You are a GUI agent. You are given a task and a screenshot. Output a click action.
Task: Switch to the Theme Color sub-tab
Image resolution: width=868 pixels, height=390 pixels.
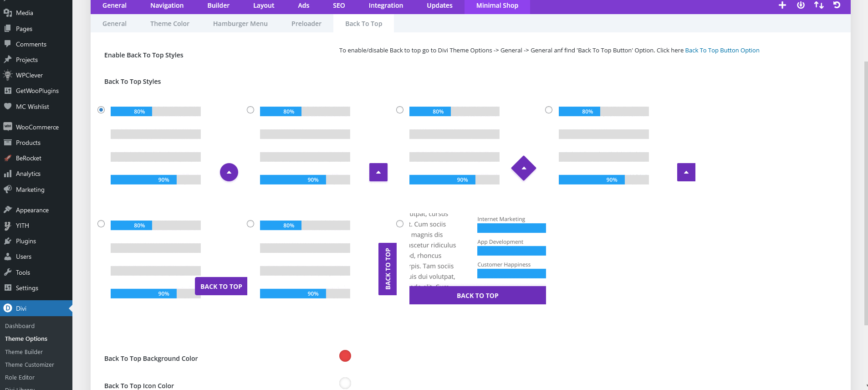170,24
